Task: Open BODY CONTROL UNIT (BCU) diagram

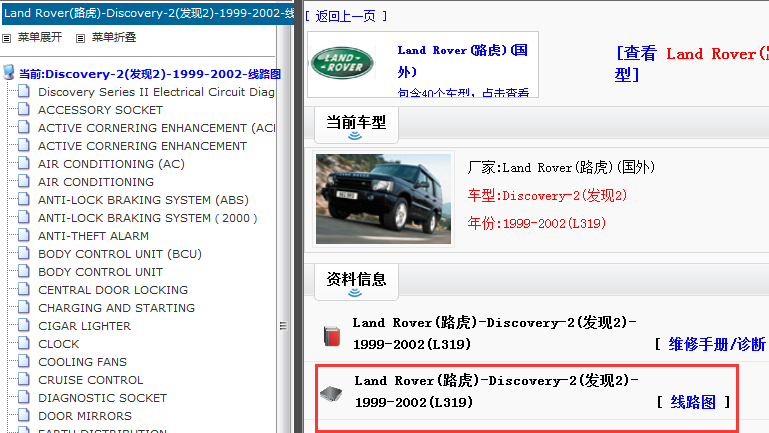Action: (x=120, y=254)
